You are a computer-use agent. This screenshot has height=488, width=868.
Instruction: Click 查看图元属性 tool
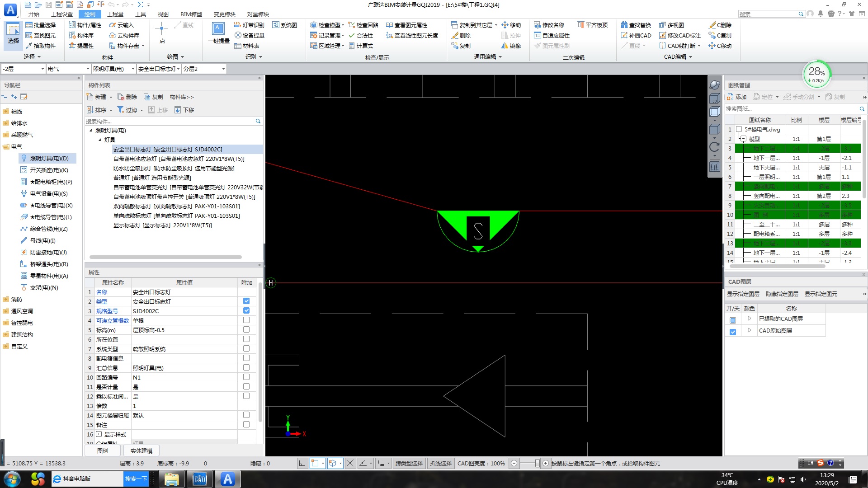tap(406, 25)
